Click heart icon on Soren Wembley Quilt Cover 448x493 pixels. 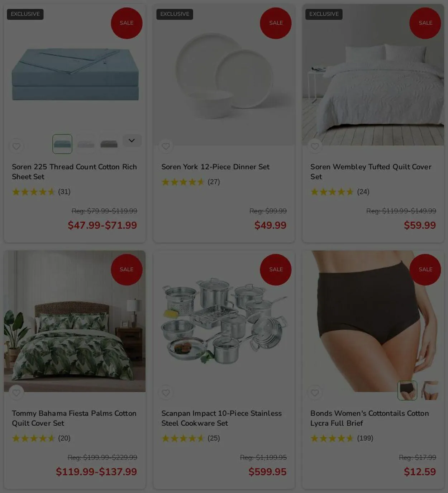point(315,146)
